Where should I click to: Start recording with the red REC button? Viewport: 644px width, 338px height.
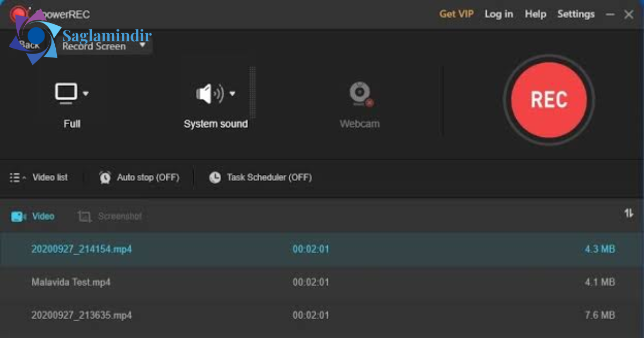pyautogui.click(x=549, y=100)
